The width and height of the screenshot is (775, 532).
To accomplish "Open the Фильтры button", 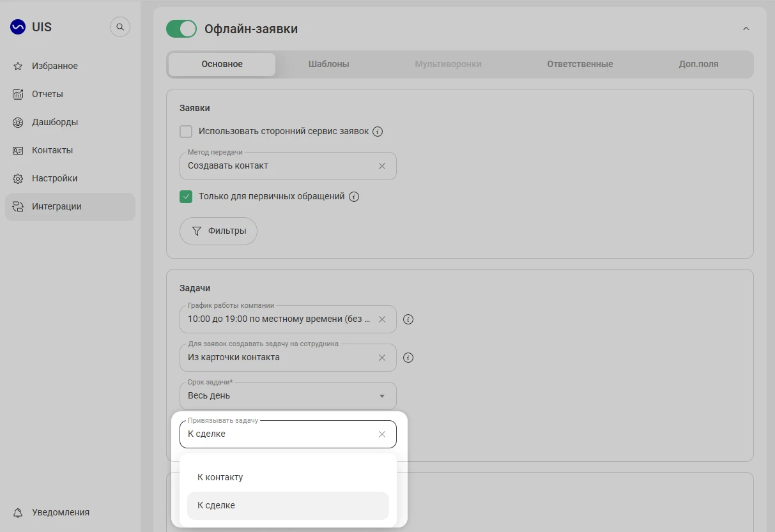I will 219,231.
